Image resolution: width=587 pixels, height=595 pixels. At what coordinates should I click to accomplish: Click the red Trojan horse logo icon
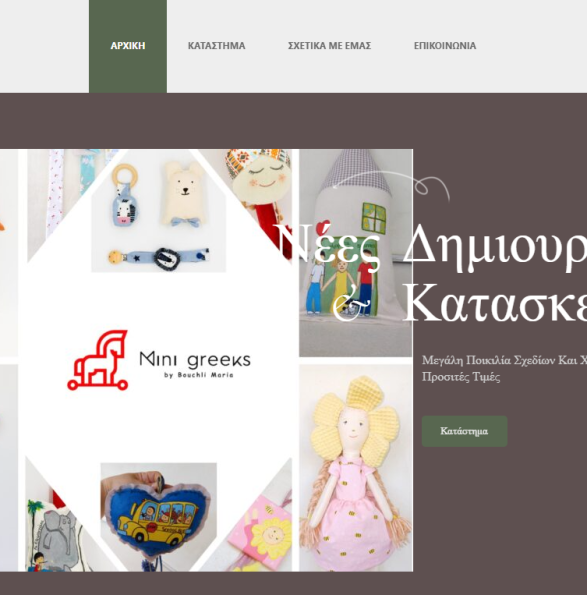click(x=98, y=360)
